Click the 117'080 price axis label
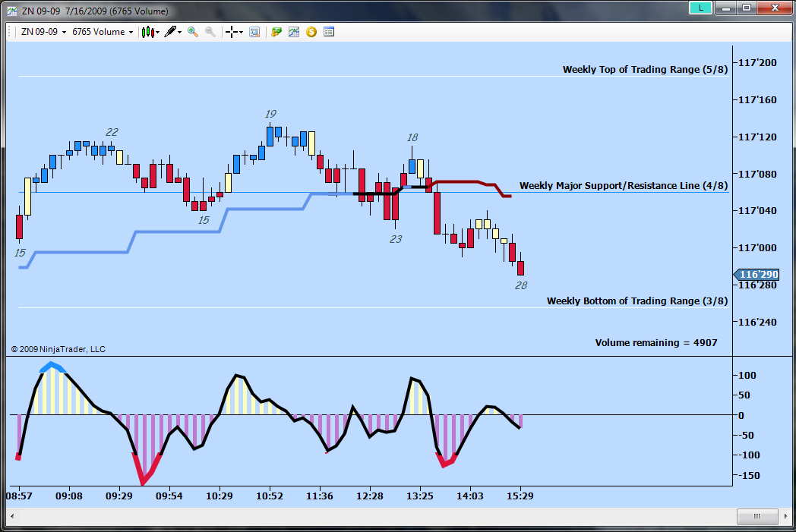Image resolution: width=796 pixels, height=532 pixels. coord(757,174)
